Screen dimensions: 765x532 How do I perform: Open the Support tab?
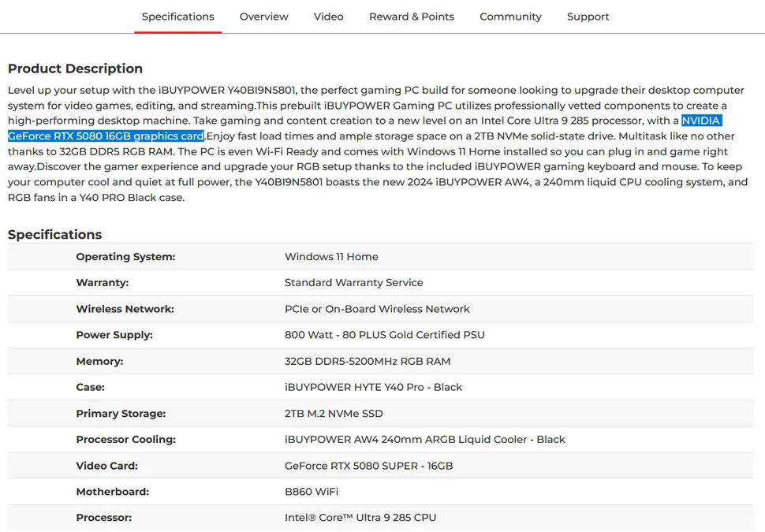[x=588, y=17]
